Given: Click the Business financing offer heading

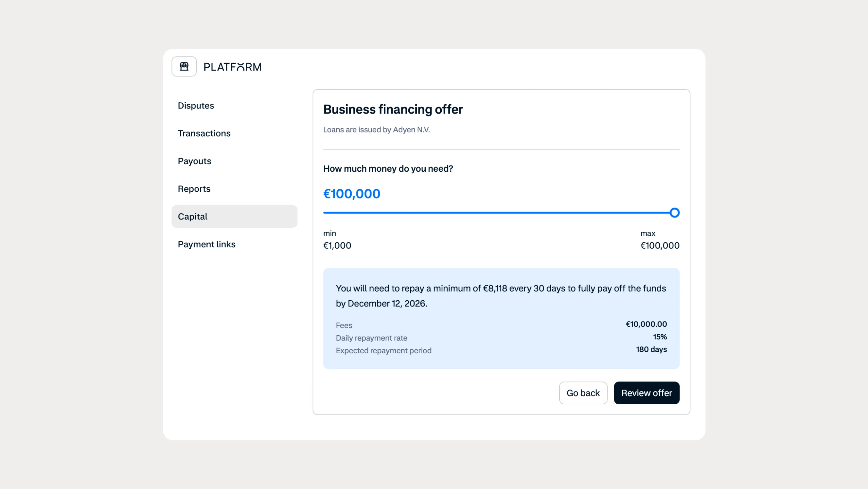Looking at the screenshot, I should (393, 109).
